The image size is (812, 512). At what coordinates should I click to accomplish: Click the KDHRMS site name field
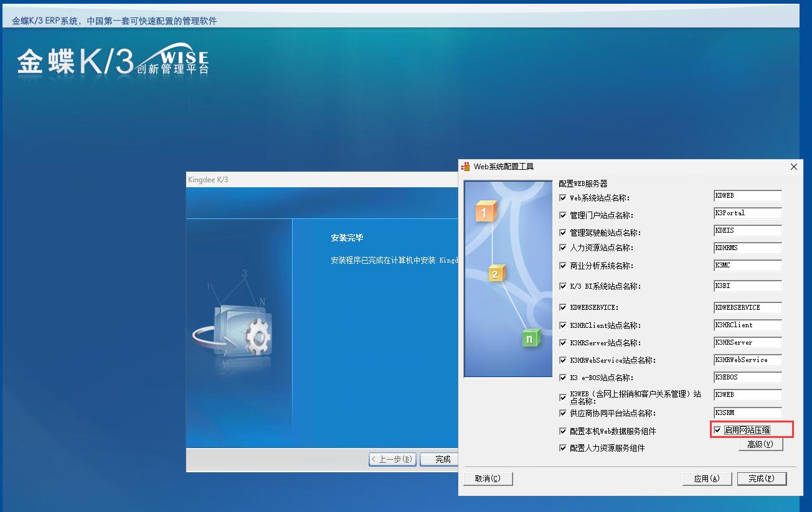pos(747,248)
